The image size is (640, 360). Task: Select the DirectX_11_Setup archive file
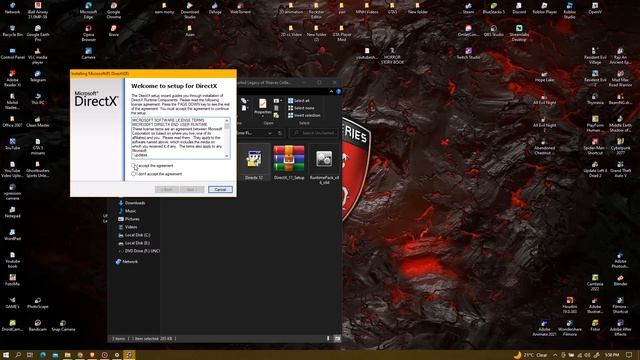(x=289, y=163)
